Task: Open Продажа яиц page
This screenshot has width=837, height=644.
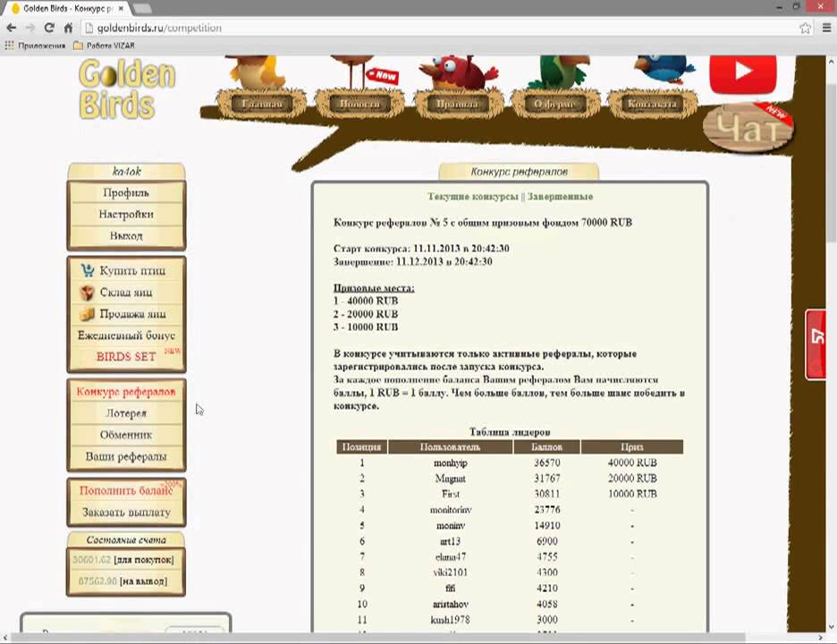Action: click(132, 314)
